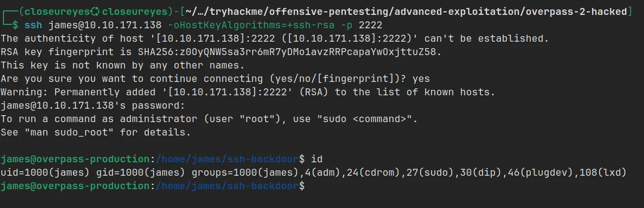Place cursor after the final prompt's dollar sign
Screen dimensions: 644x208
[309, 187]
